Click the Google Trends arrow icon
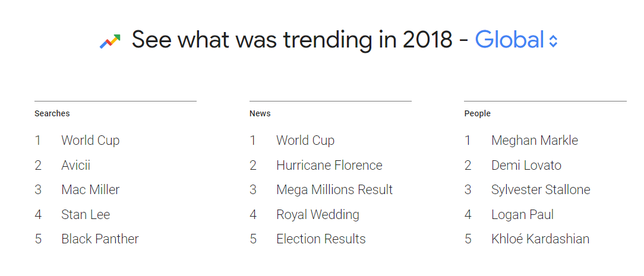Image resolution: width=644 pixels, height=276 pixels. [110, 41]
